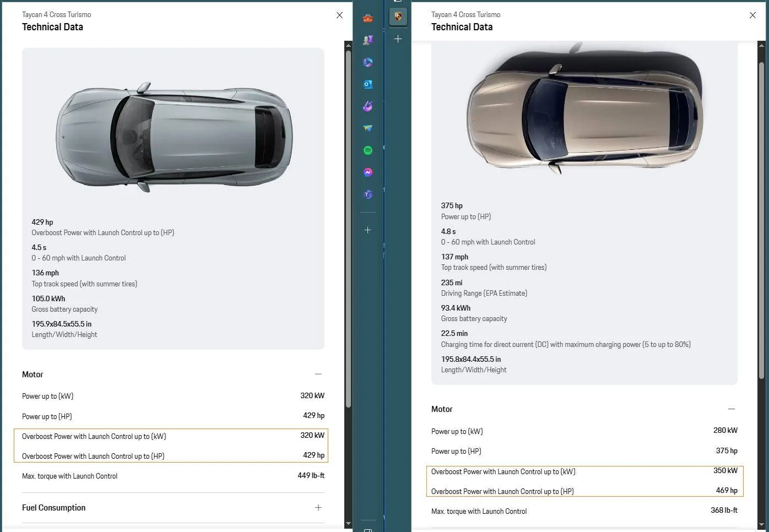Screen dimensions: 769x532
Task: Collapse the Motor section showing 449 lb-ft
Action: 318,374
